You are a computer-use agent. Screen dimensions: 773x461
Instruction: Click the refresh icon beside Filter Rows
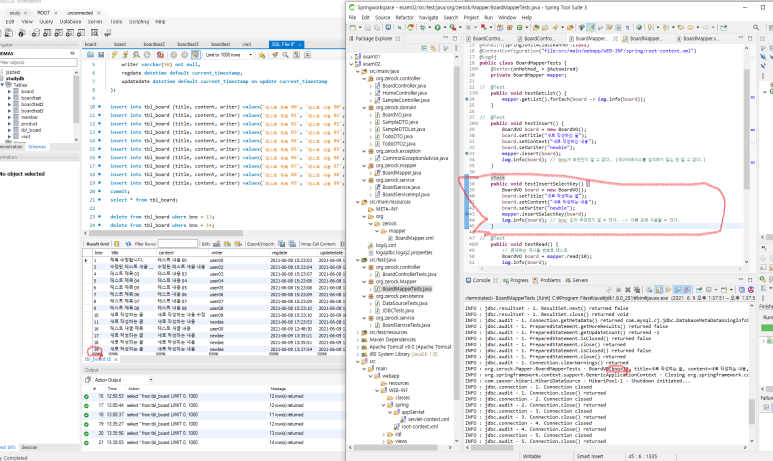click(x=128, y=244)
